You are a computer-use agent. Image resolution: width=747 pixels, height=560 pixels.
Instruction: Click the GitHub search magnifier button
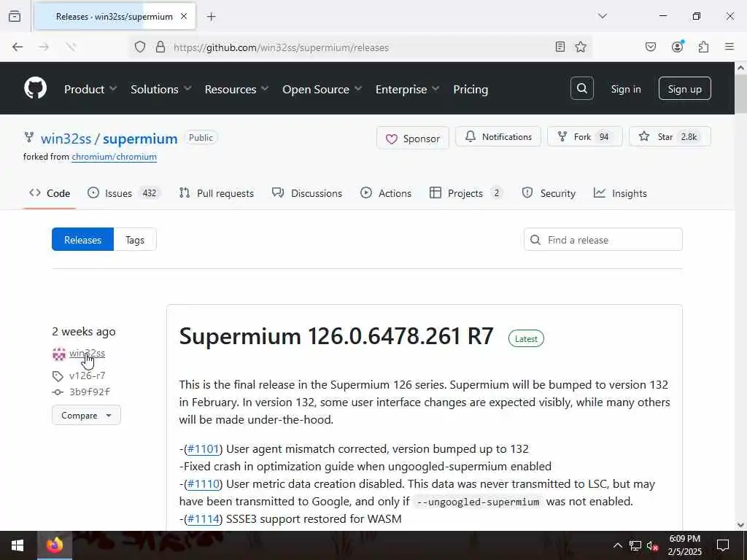[x=581, y=88]
